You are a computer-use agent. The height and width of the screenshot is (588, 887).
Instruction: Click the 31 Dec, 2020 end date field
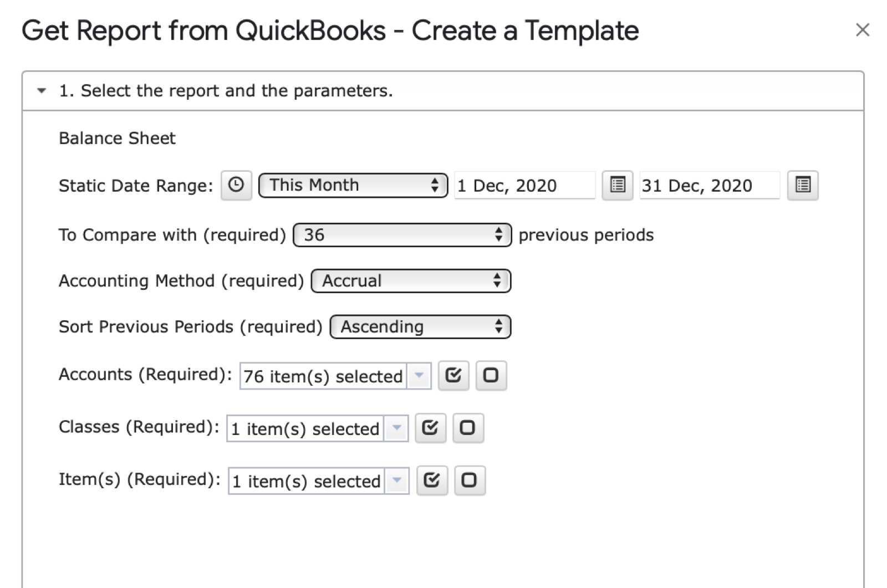pyautogui.click(x=710, y=185)
